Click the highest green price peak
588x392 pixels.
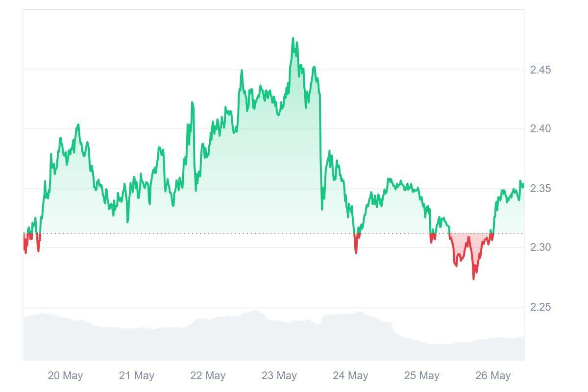pos(294,39)
